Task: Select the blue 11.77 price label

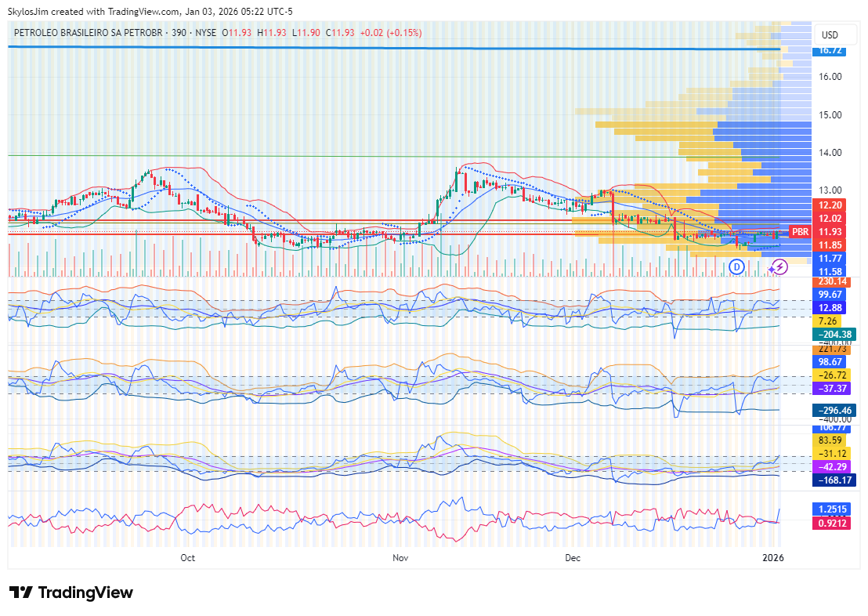Action: [830, 259]
